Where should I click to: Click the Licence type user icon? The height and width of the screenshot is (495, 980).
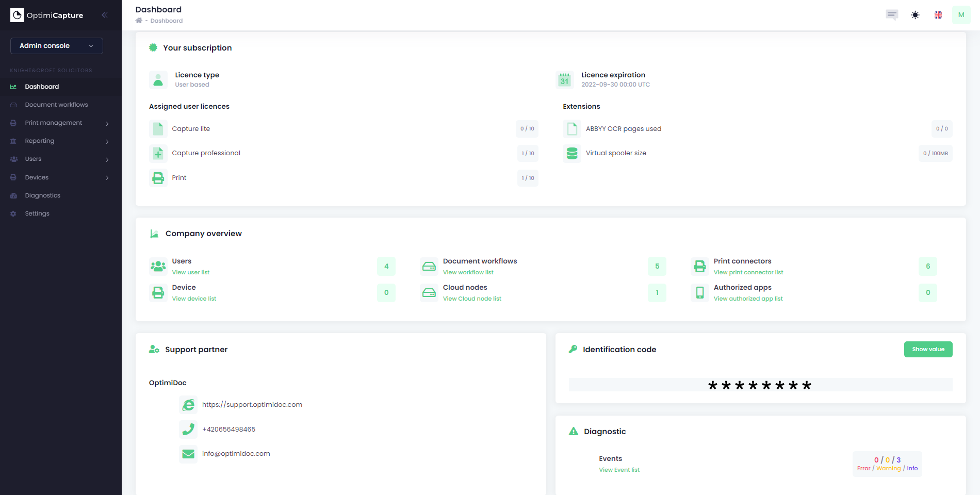pos(158,80)
